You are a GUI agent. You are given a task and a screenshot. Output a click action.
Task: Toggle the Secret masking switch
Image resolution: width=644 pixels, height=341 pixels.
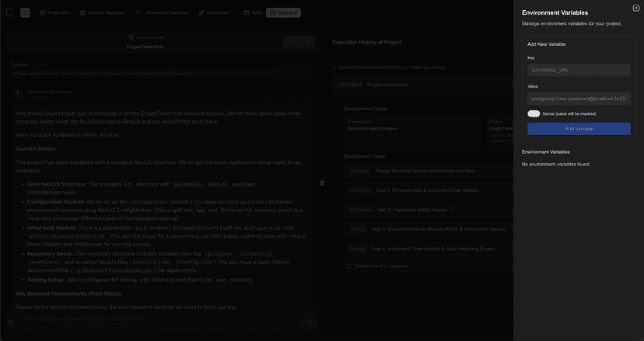[534, 113]
